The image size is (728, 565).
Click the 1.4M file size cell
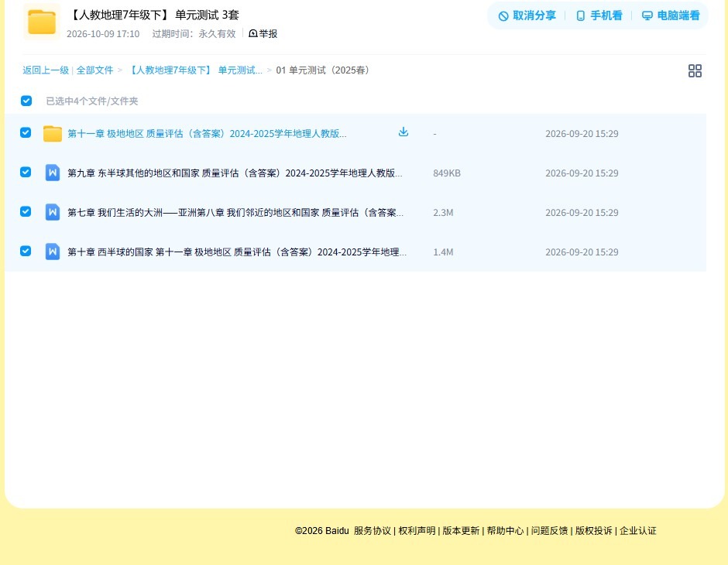pos(443,252)
